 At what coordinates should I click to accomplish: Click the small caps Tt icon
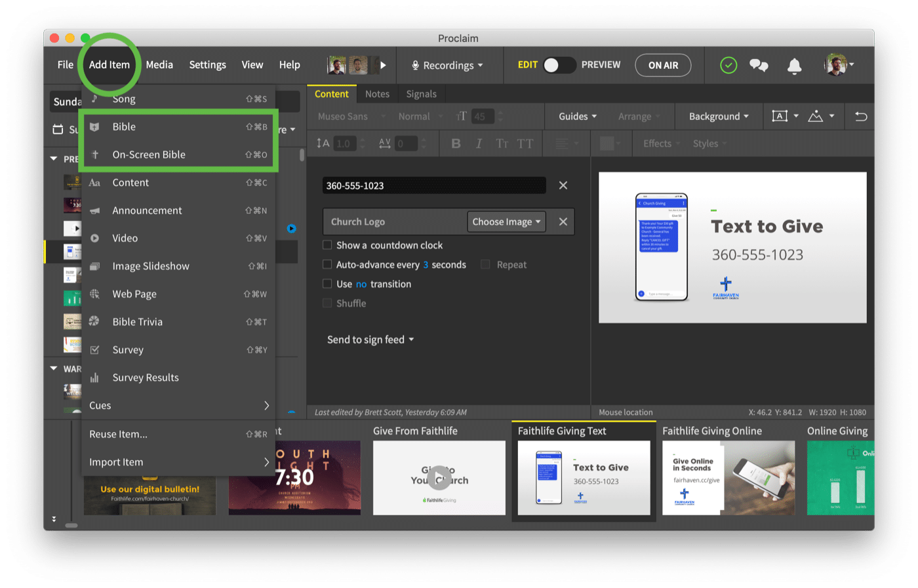(x=502, y=144)
